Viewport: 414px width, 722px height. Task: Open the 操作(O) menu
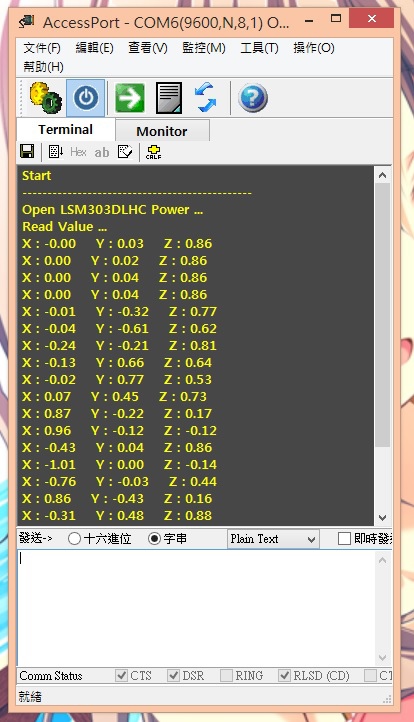click(x=314, y=47)
